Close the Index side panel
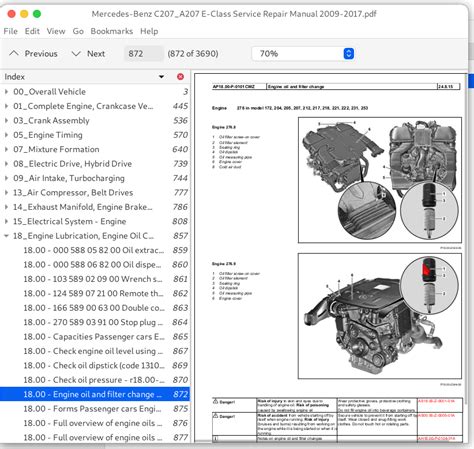 click(x=180, y=77)
